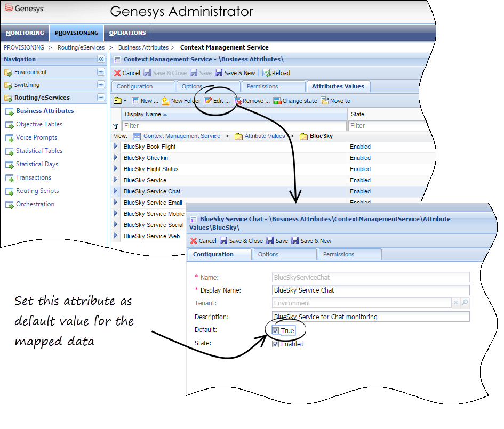Click New Folder toolbar button

point(181,101)
